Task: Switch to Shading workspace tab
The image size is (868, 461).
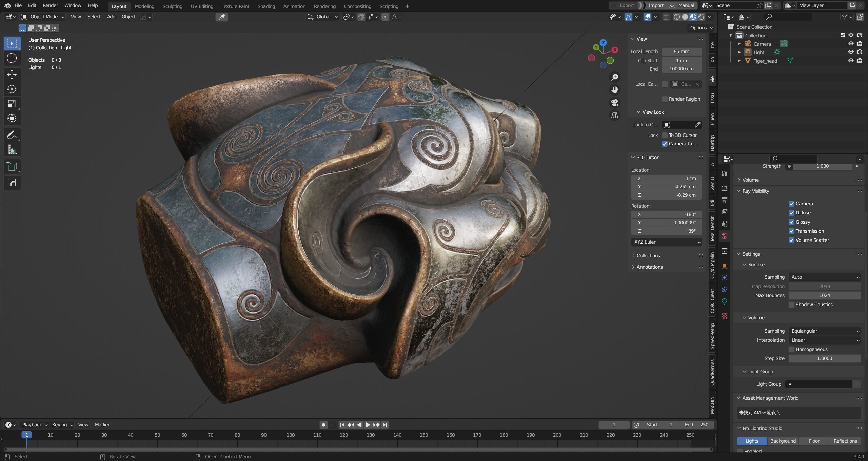Action: (266, 6)
